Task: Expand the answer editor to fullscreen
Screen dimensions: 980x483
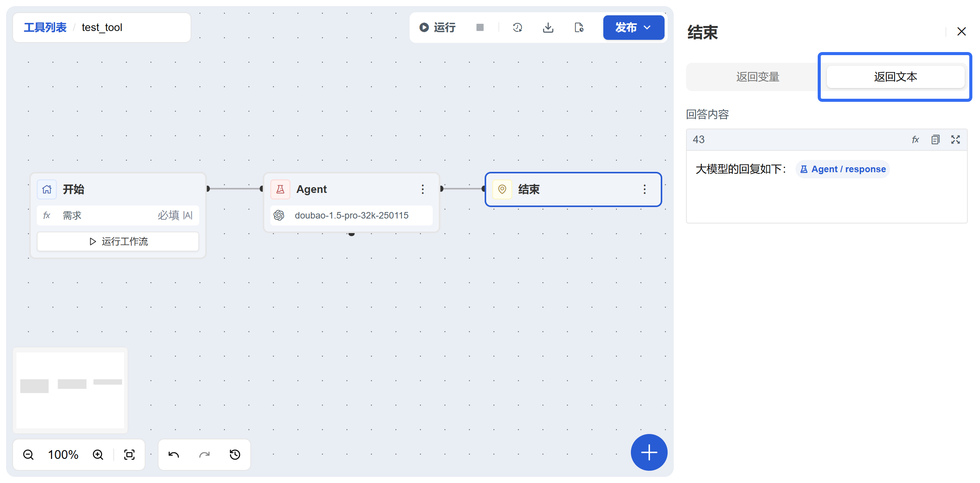Action: pyautogui.click(x=955, y=140)
